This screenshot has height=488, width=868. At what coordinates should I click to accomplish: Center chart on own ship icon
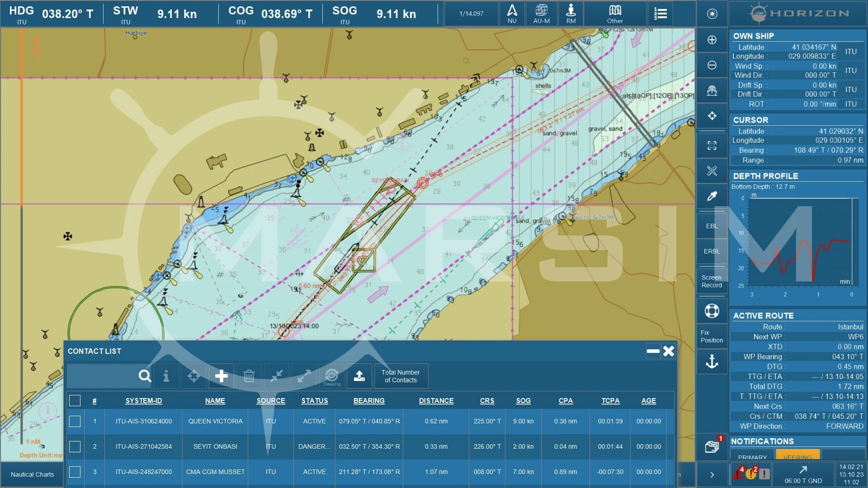(x=712, y=90)
